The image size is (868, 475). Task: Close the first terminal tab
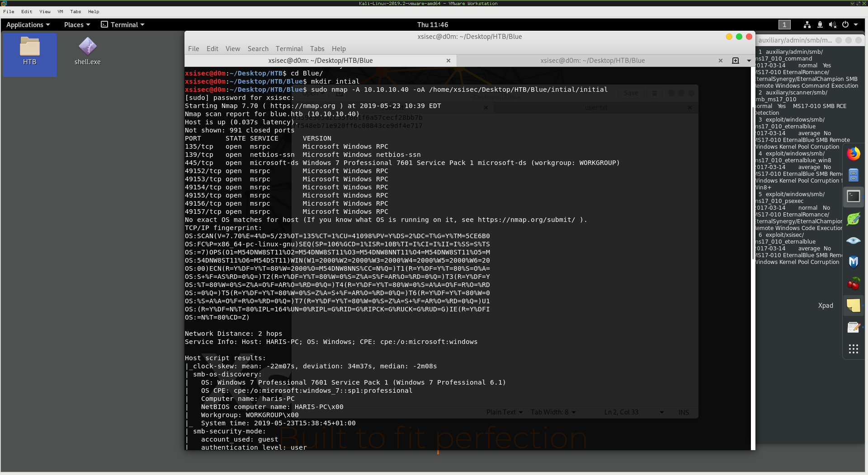pos(448,61)
